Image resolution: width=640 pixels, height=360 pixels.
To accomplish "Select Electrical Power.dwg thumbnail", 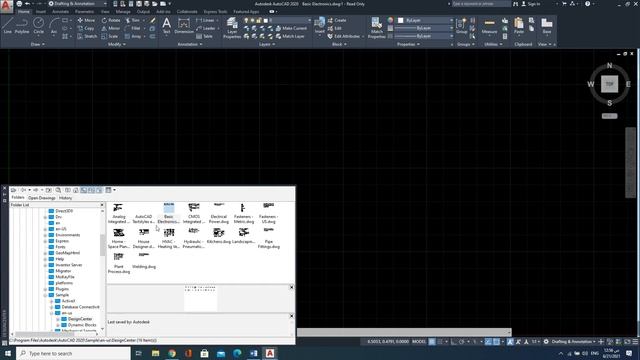I will (x=218, y=213).
